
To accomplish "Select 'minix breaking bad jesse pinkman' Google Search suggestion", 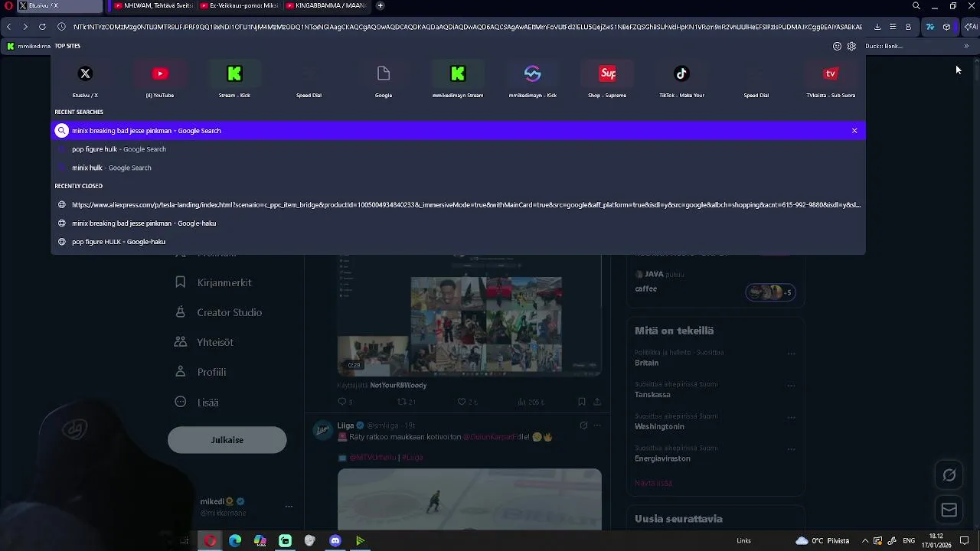I will point(458,131).
